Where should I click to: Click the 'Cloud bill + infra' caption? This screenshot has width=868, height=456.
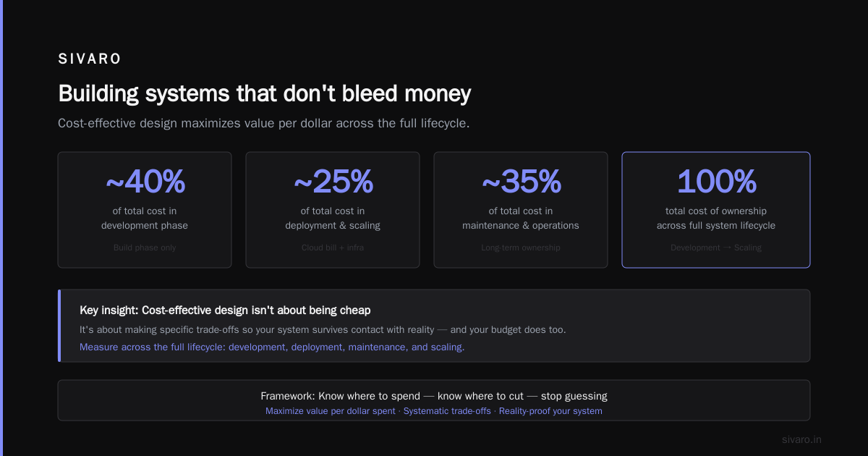click(333, 248)
